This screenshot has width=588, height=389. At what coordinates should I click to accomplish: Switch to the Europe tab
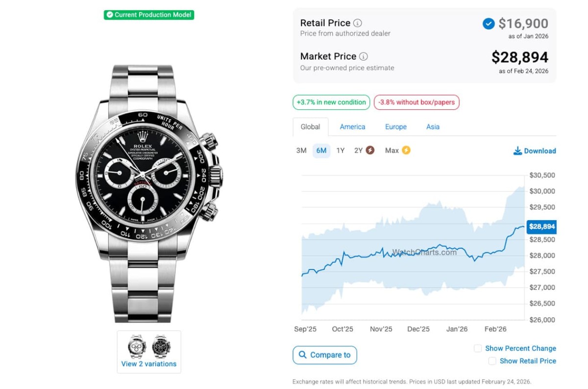[x=396, y=127]
